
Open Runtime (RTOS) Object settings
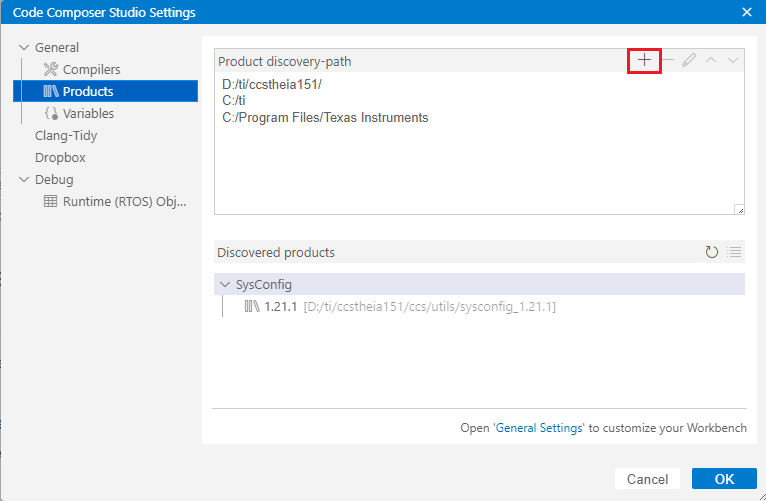125,202
